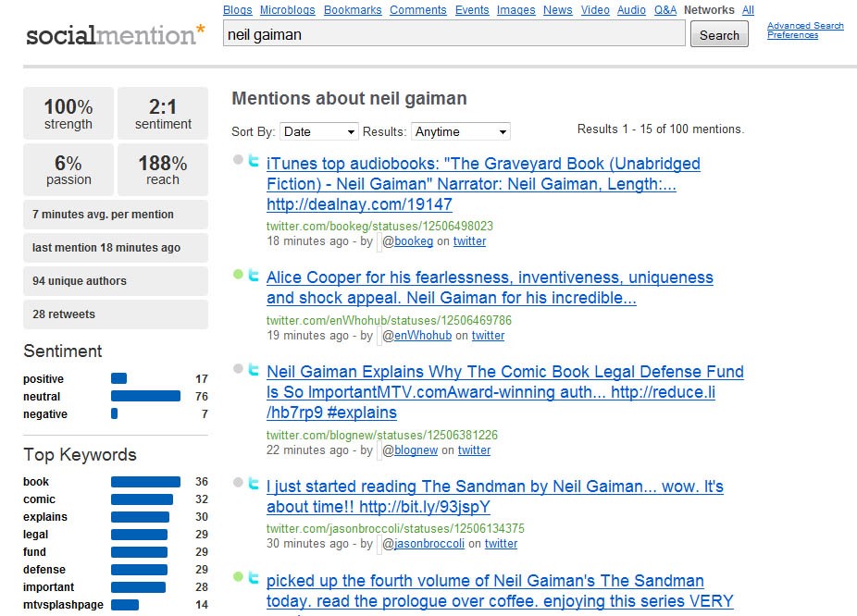The width and height of the screenshot is (857, 616).
Task: Click the green sentiment dot beside Alice Cooper mention
Action: [238, 274]
